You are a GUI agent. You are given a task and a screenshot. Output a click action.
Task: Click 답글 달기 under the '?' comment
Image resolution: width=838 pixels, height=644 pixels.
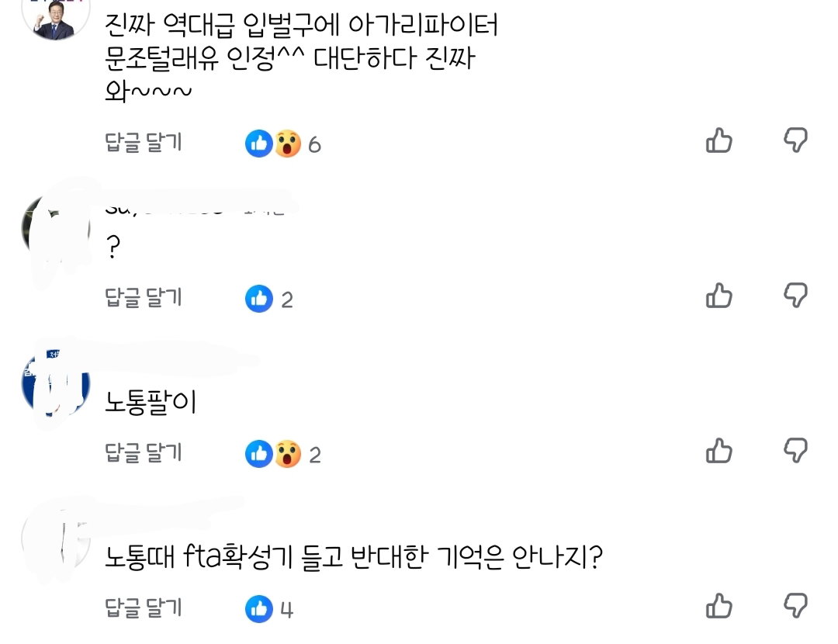(x=144, y=297)
